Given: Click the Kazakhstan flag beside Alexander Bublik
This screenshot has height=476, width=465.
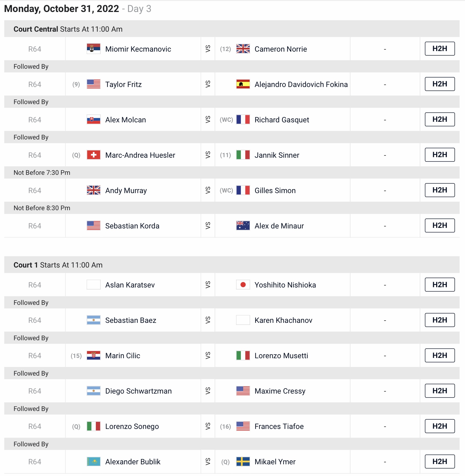Looking at the screenshot, I should pyautogui.click(x=94, y=461).
